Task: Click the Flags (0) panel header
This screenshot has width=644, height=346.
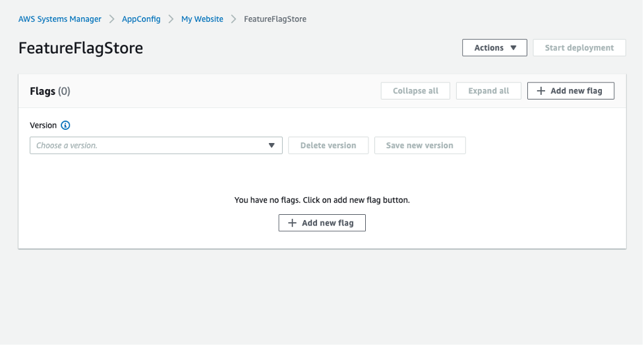Action: (50, 91)
